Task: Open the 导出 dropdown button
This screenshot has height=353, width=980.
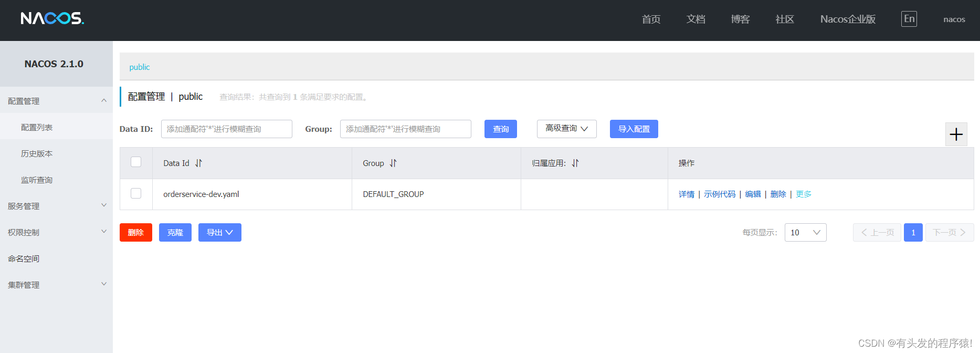Action: (x=219, y=233)
